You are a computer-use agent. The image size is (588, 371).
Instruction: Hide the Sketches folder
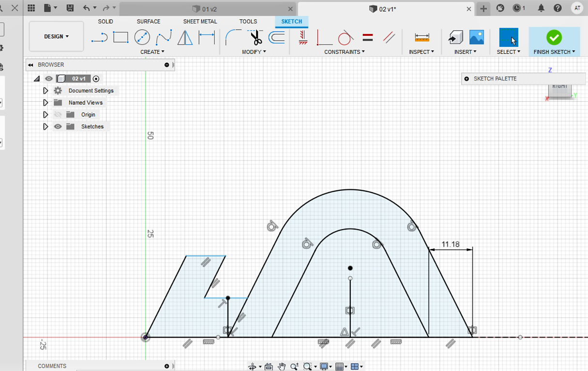(x=58, y=126)
